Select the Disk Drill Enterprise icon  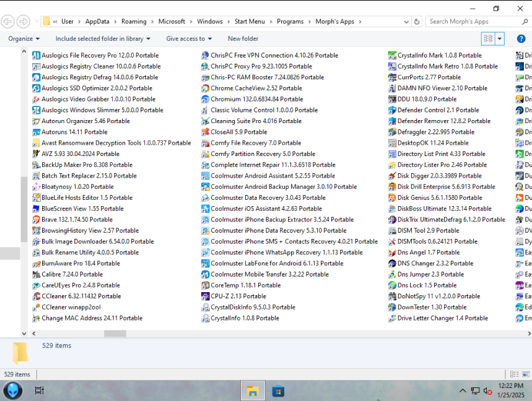(392, 187)
